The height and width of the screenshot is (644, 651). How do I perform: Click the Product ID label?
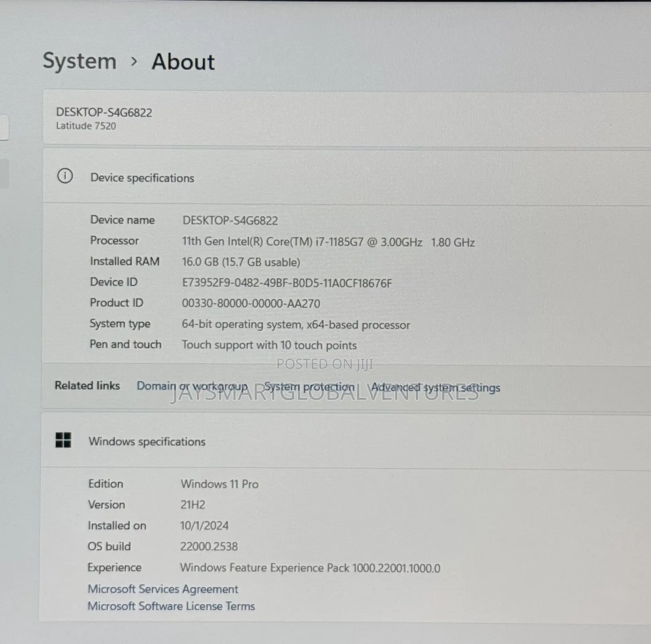coord(116,303)
